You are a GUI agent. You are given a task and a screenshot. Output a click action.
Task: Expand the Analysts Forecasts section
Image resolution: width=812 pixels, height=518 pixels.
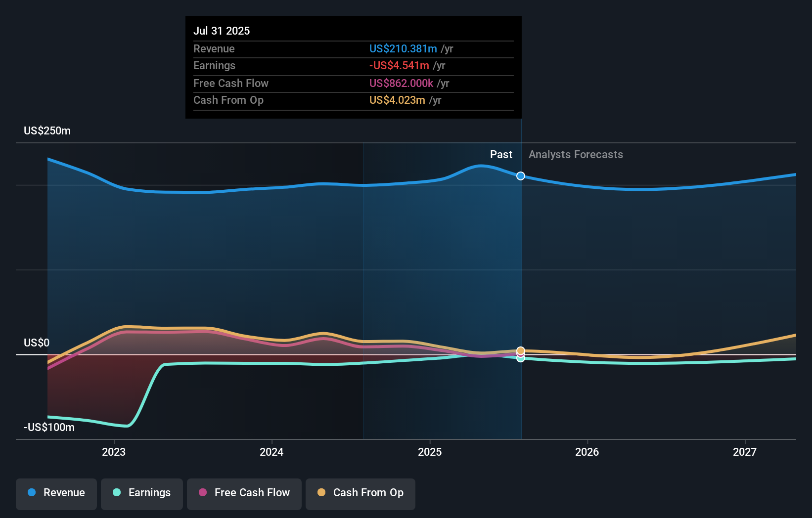[x=576, y=154]
